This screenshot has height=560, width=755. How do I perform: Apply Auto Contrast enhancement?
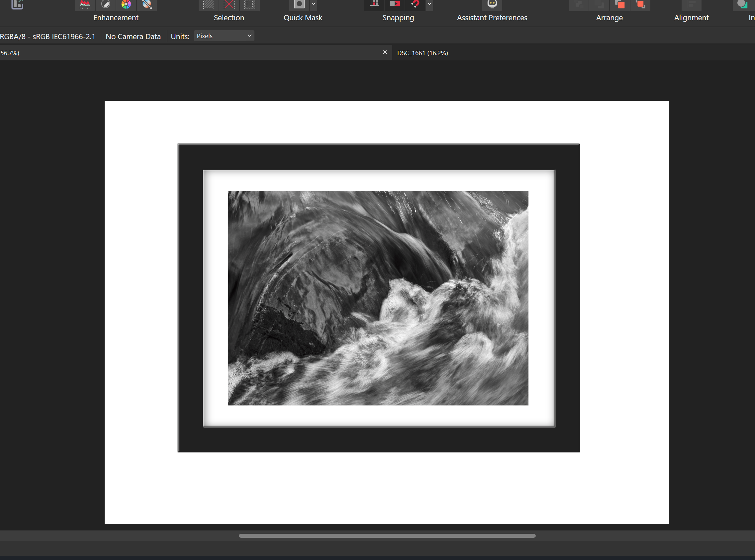click(106, 5)
